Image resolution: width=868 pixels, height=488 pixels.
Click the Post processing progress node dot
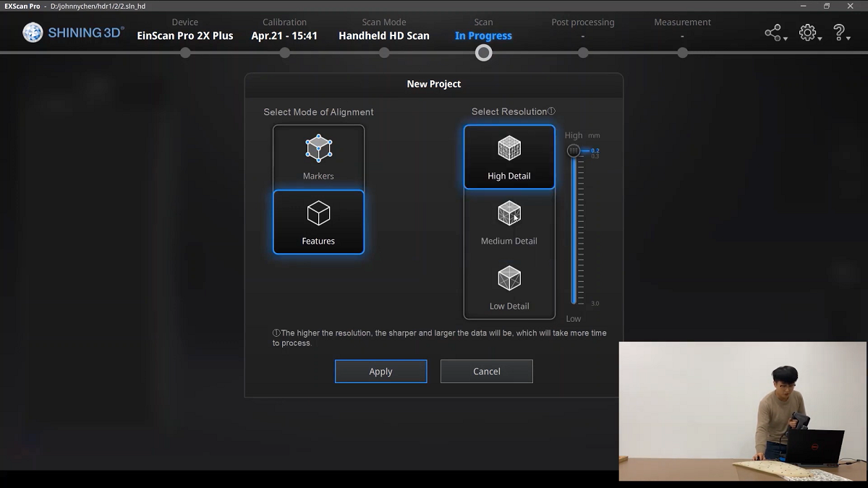pyautogui.click(x=583, y=53)
